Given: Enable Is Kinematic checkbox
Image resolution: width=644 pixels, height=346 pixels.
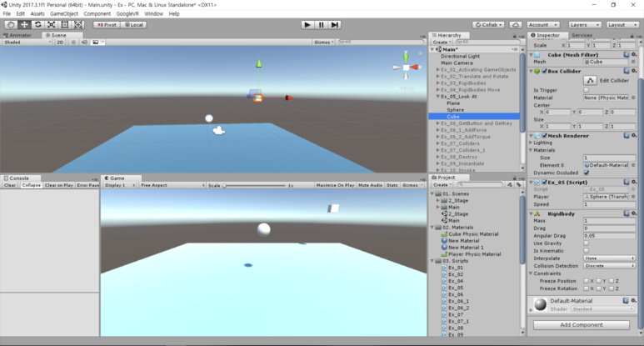Looking at the screenshot, I should (586, 251).
